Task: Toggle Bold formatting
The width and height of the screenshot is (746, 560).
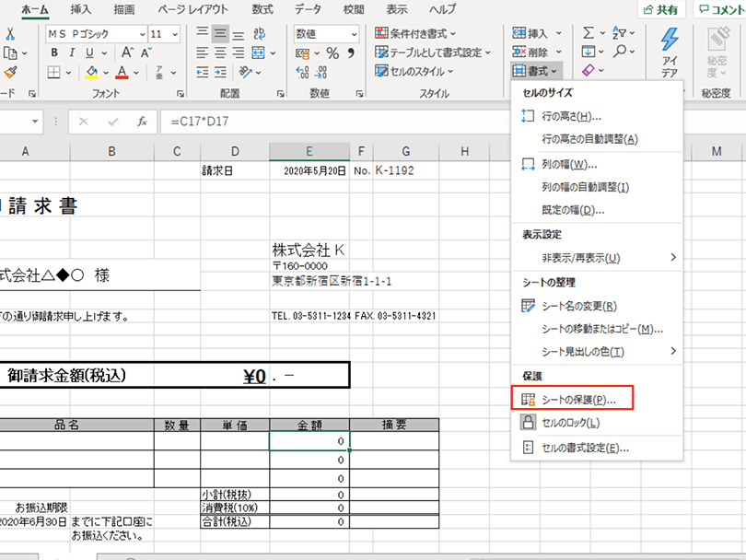Action: (x=54, y=52)
